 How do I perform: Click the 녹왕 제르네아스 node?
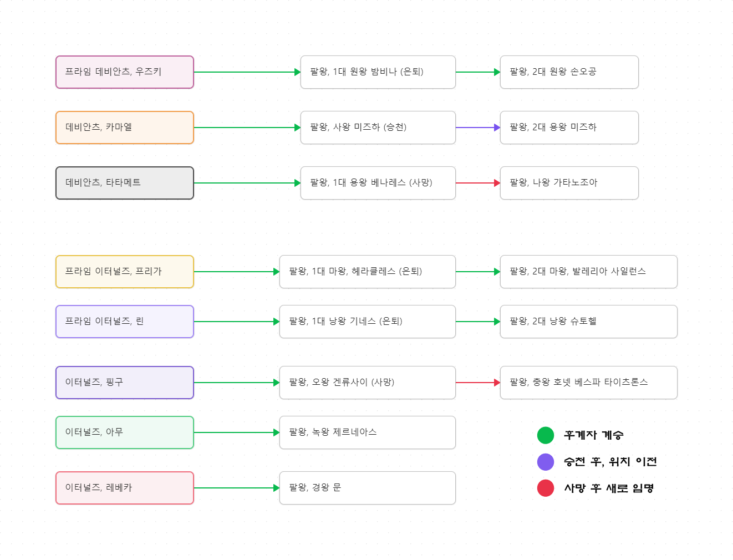[367, 432]
